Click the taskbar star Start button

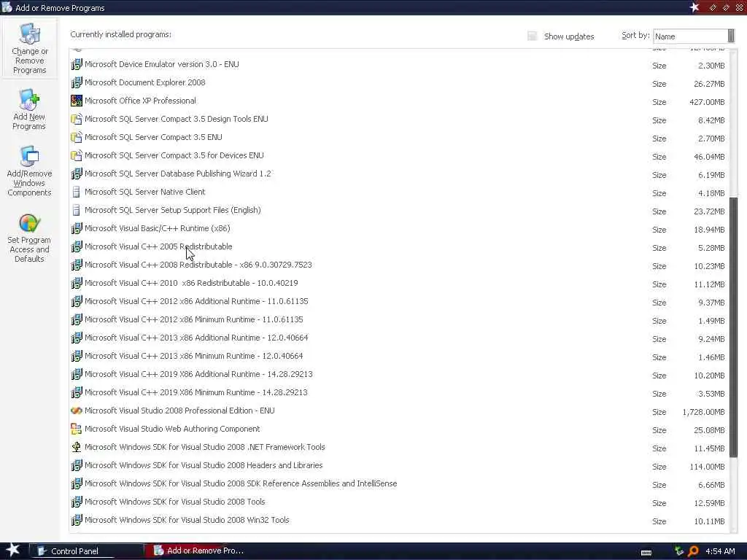point(12,551)
